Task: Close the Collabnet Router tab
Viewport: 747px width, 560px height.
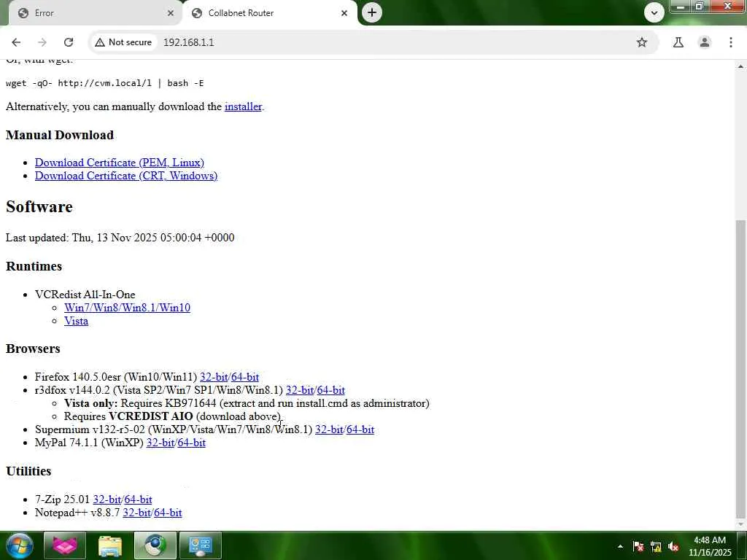Action: point(344,13)
